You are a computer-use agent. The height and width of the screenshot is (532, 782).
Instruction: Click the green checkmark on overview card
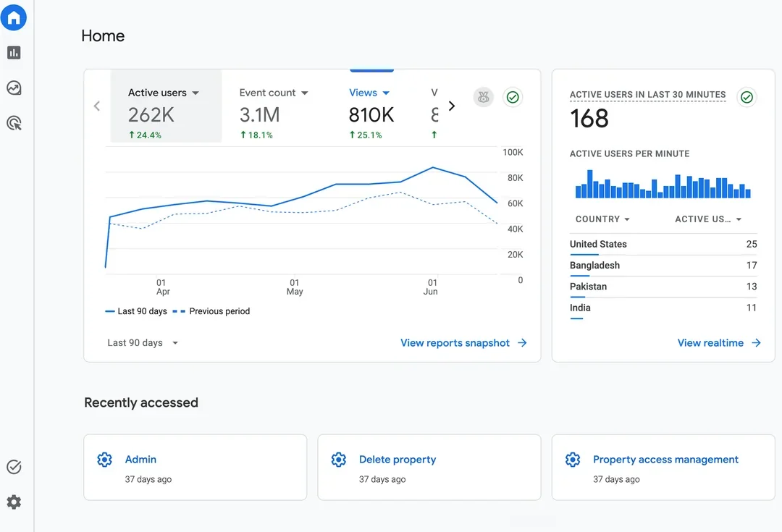(513, 97)
